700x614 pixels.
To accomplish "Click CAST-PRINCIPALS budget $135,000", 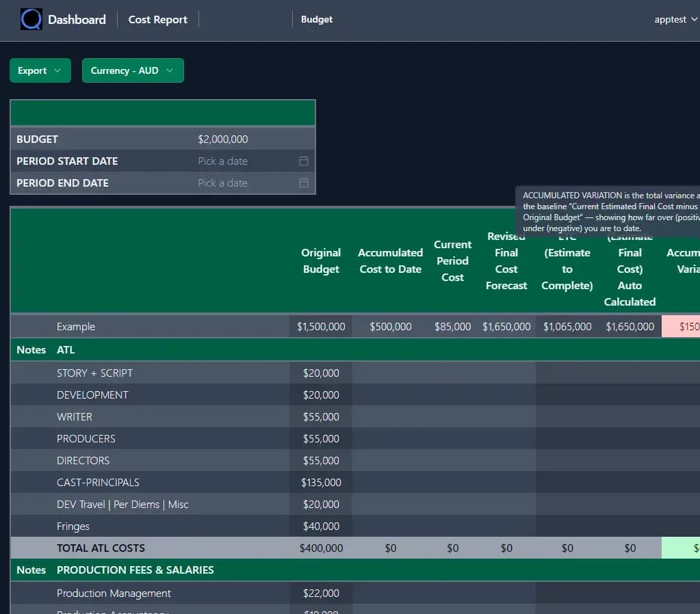I will (x=321, y=482).
